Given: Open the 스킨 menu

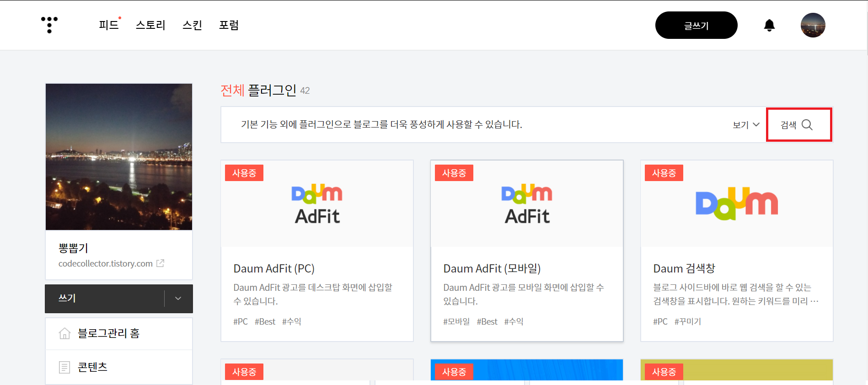Looking at the screenshot, I should click(192, 25).
